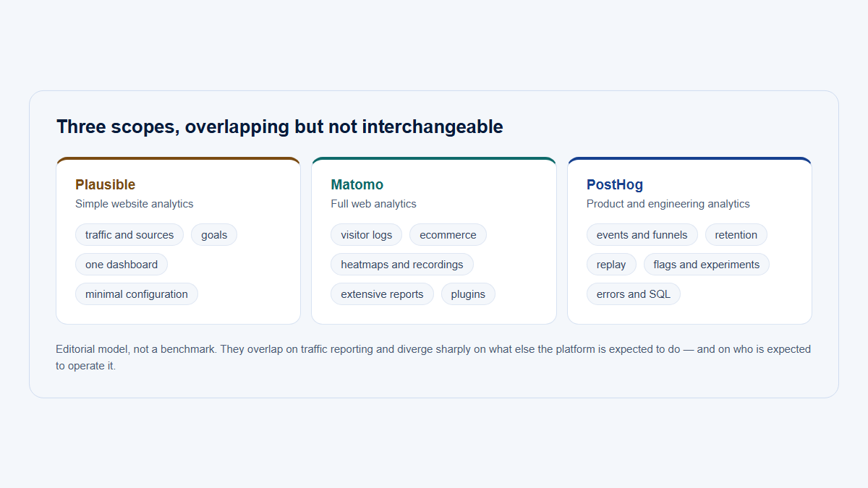
Task: Click the Plausible card heading
Action: click(x=105, y=184)
